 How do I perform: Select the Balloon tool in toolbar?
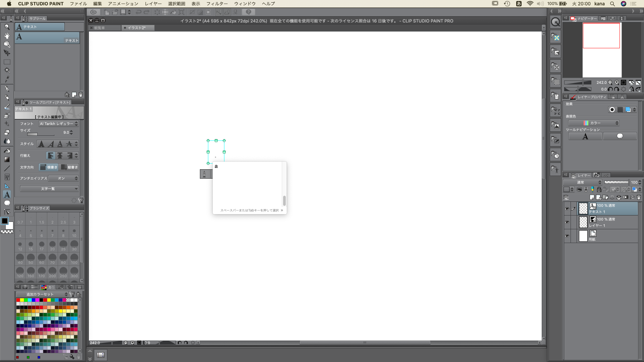pos(7,203)
